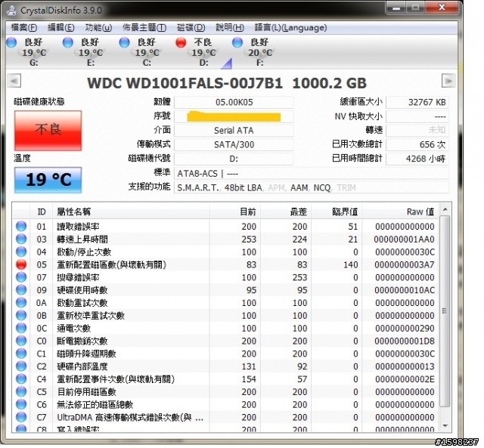The height and width of the screenshot is (448, 484).
Task: Click the status orb for attribute C6
Action: point(21,404)
